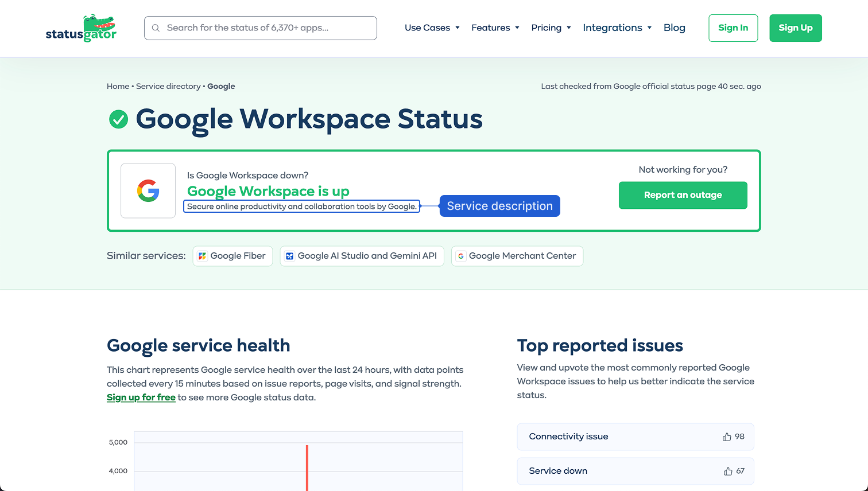Viewport: 868px width, 491px height.
Task: Click the 98 upvote count
Action: click(x=739, y=437)
